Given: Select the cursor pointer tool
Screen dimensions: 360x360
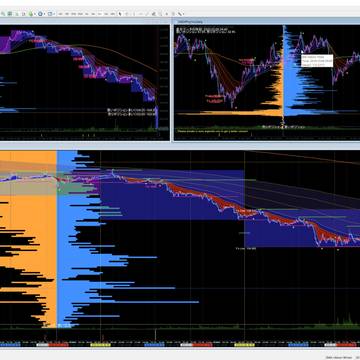Looking at the screenshot, I should [x=120, y=14].
